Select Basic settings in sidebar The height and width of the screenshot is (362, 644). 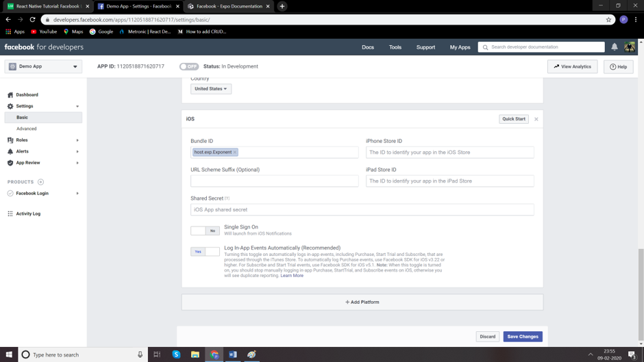click(43, 118)
